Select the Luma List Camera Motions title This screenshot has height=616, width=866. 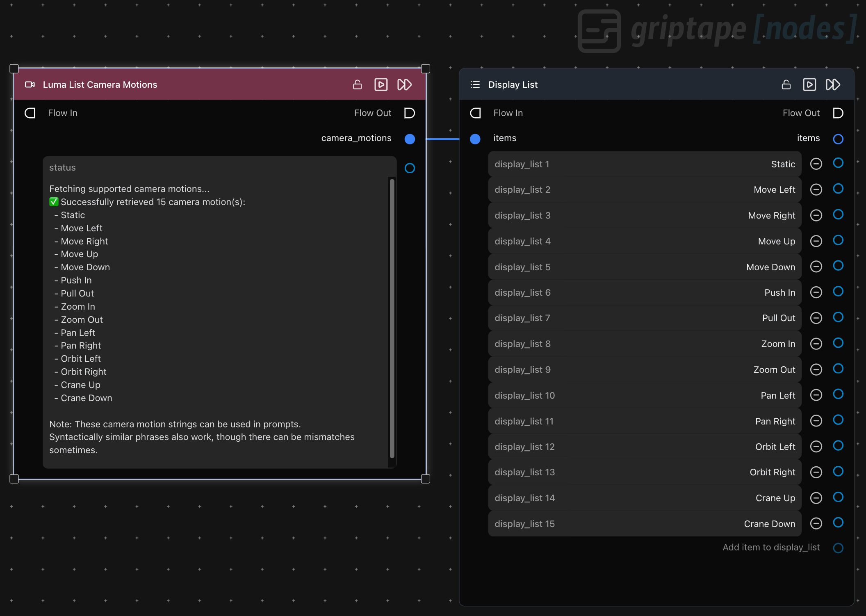pyautogui.click(x=100, y=84)
